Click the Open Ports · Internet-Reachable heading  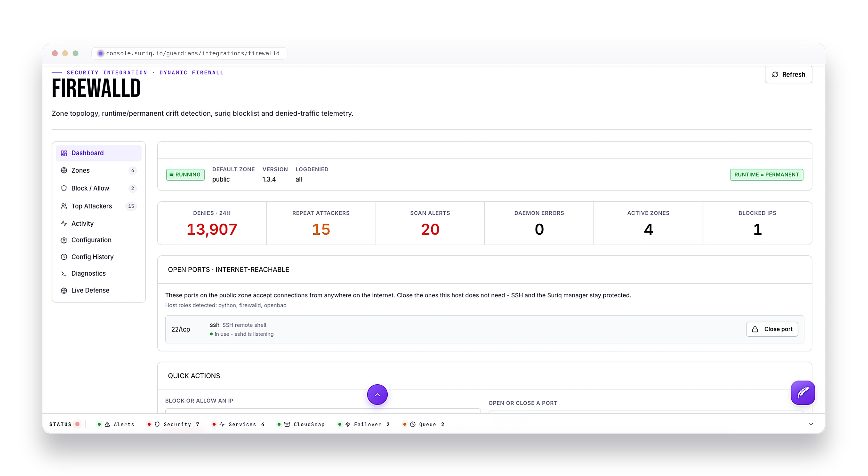(x=229, y=270)
